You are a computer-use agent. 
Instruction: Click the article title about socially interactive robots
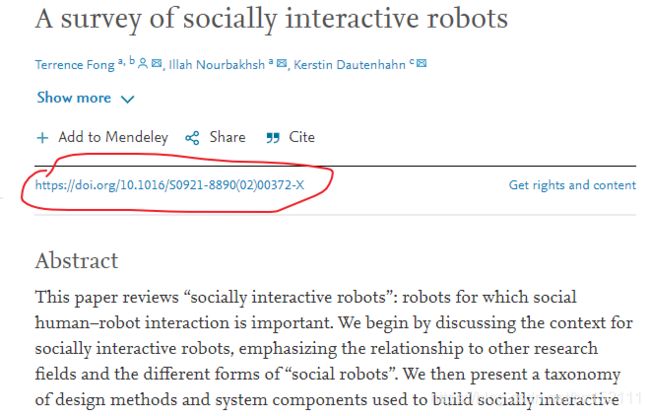[272, 19]
